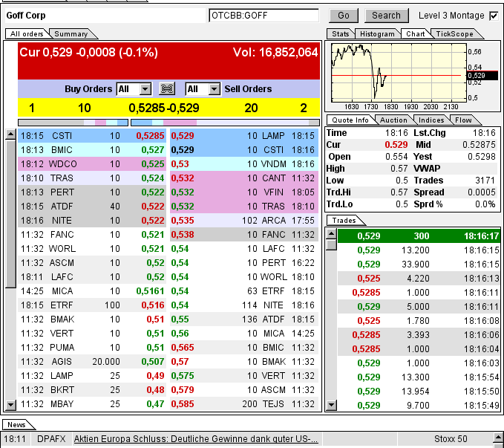Click the Goff Corp company name
Viewport: 504px width, 448px height.
tap(26, 16)
